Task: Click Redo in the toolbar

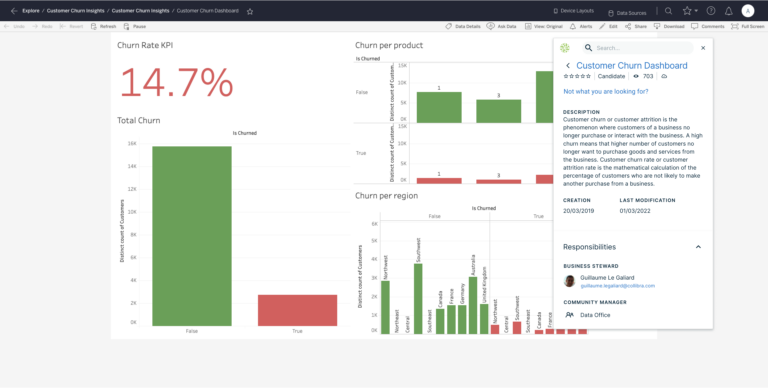Action: pos(42,26)
